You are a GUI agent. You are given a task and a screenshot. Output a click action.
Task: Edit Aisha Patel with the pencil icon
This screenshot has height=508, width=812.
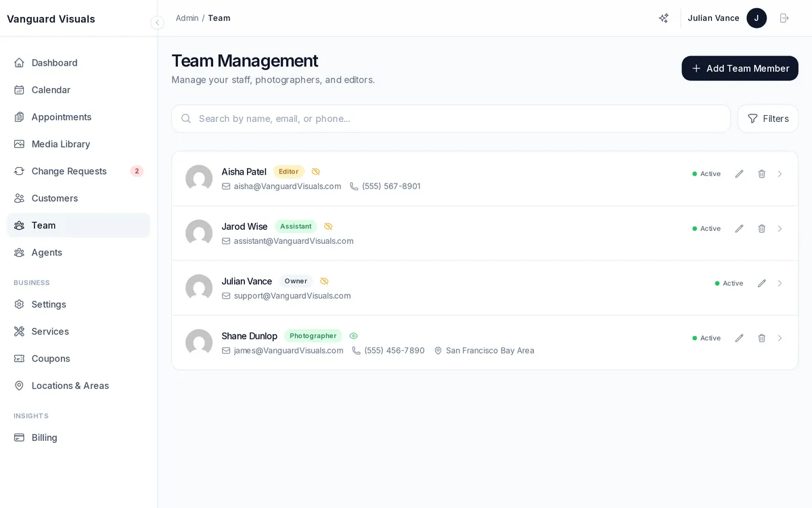(739, 173)
